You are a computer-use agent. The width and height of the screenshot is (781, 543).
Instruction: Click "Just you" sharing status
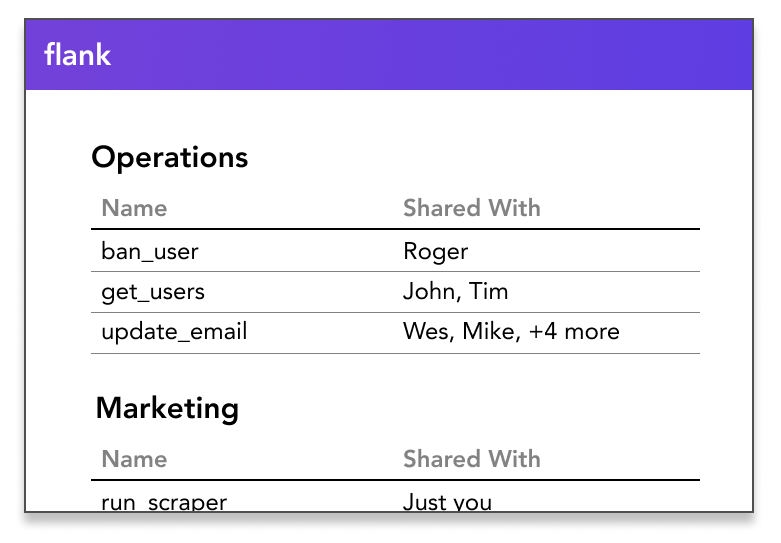[x=447, y=502]
